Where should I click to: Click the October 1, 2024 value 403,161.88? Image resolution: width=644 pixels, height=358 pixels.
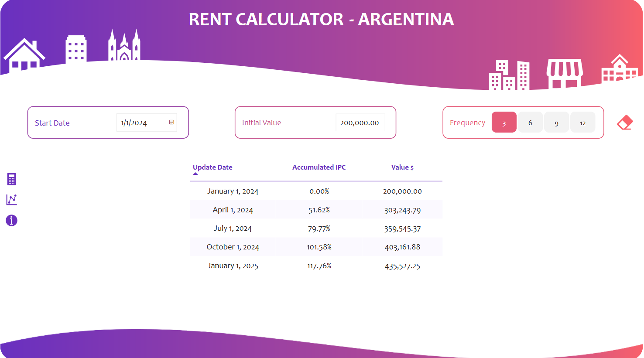[402, 247]
